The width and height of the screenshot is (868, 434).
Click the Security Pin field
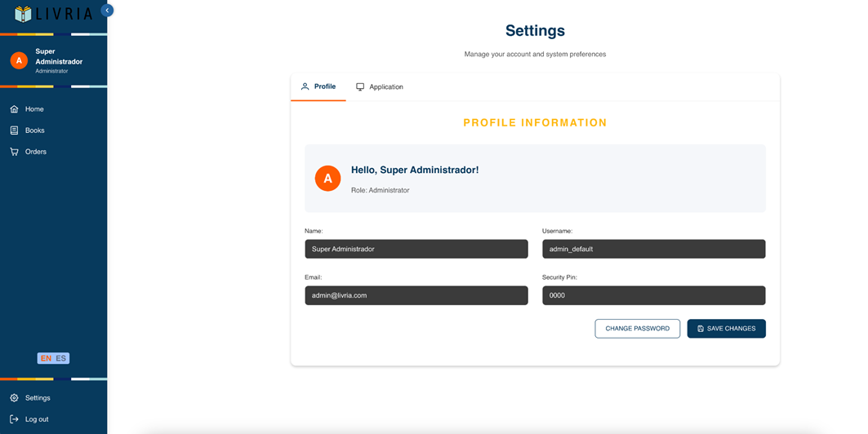coord(654,295)
